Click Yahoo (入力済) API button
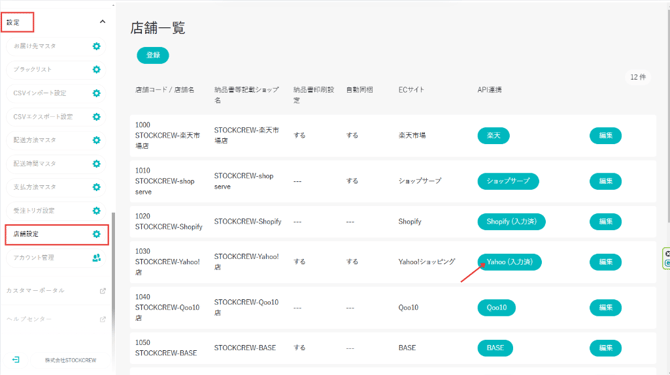Viewport: 670px width, 375px height. [x=509, y=262]
